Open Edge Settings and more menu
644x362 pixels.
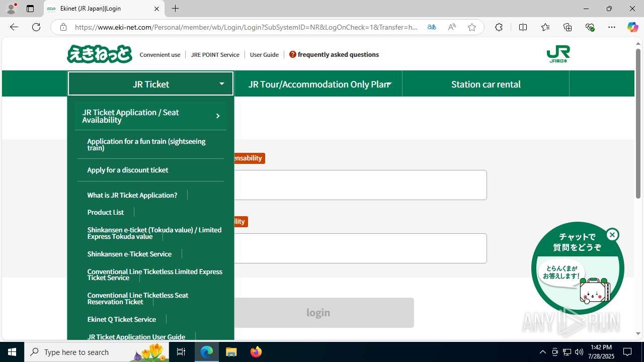[x=612, y=27]
